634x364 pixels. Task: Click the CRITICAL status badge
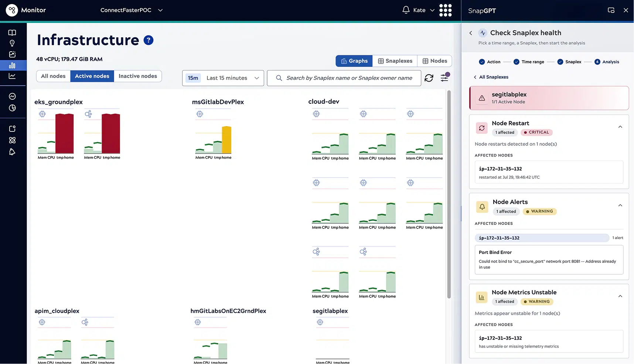536,132
